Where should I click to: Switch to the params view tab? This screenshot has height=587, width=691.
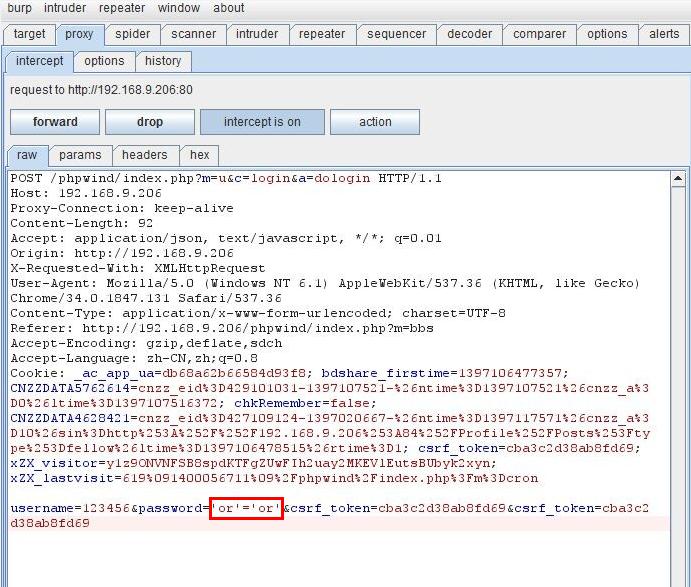[80, 155]
